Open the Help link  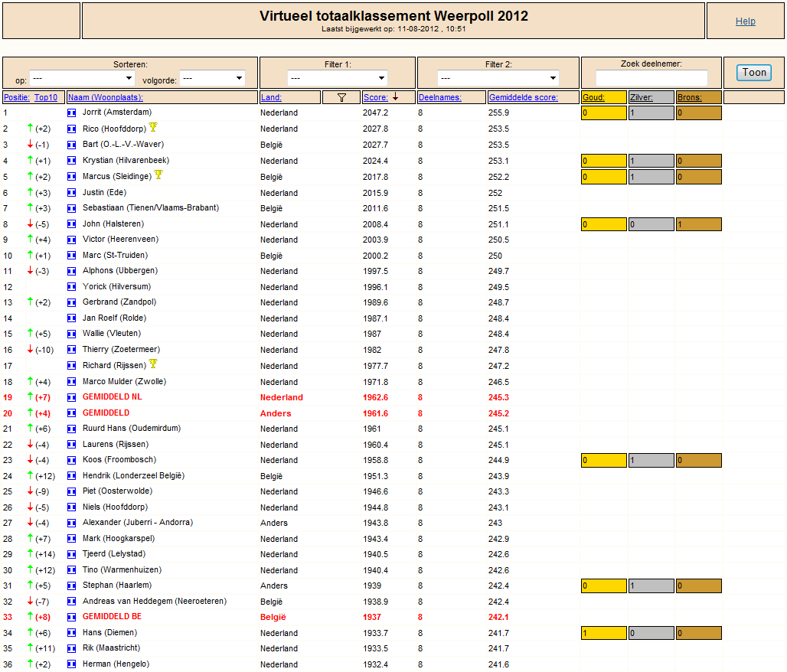(746, 21)
